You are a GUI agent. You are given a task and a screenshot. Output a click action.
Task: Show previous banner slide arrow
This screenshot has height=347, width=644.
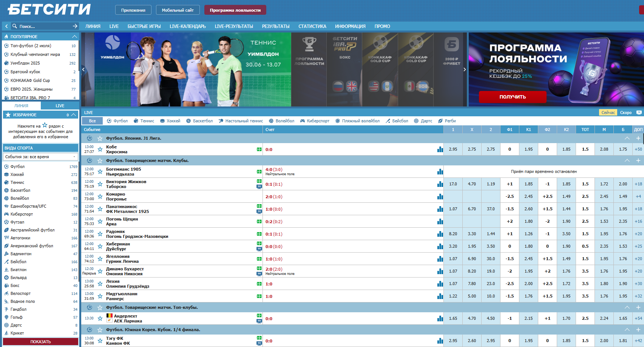click(83, 69)
